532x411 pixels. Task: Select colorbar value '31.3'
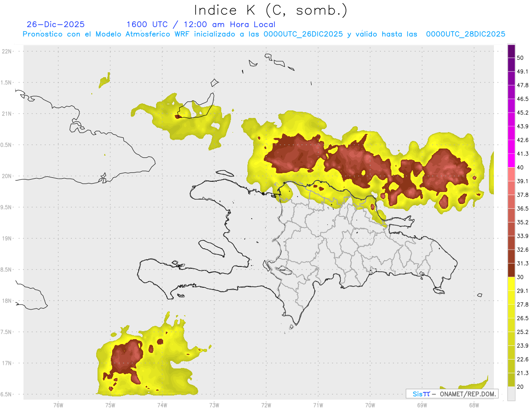click(523, 263)
